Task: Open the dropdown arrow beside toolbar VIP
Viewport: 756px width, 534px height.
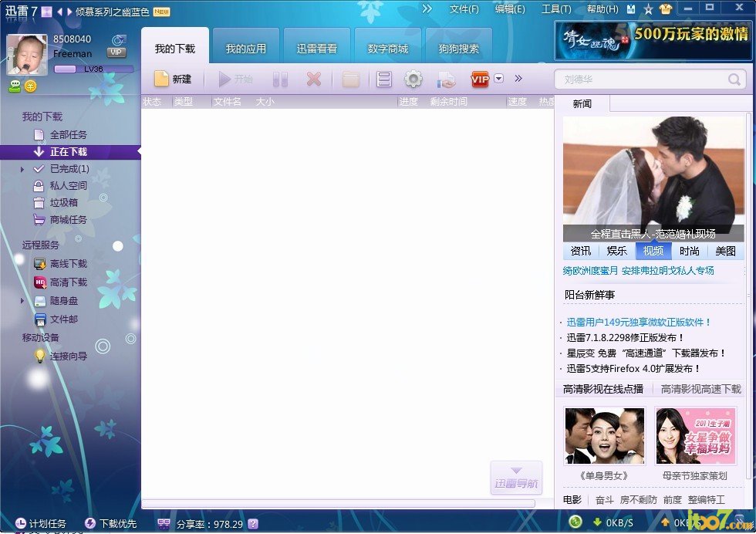Action: pos(499,78)
